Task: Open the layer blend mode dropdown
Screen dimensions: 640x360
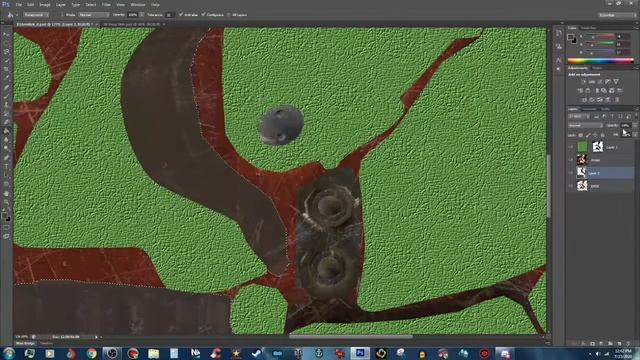Action: [x=585, y=126]
